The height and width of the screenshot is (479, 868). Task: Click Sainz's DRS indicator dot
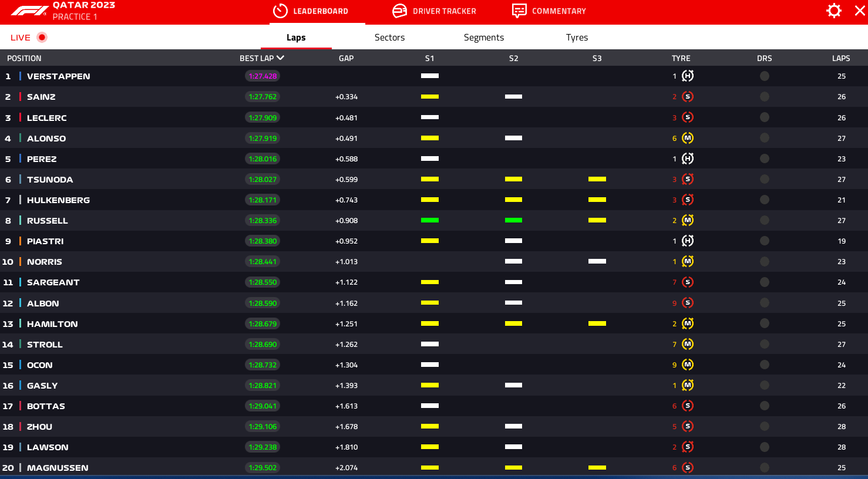764,96
